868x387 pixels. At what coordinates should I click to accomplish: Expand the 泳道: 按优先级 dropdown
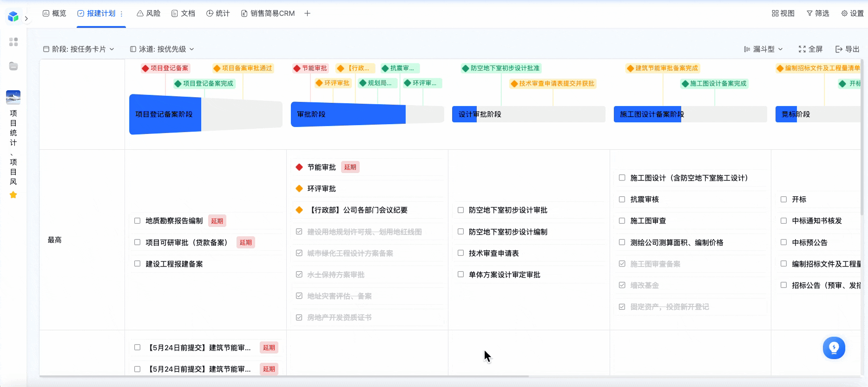click(x=162, y=49)
